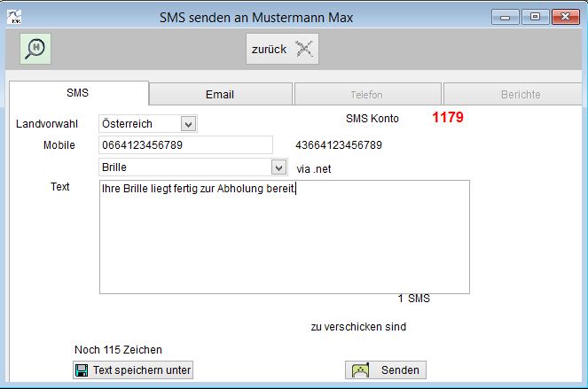Maximize the SMS senden window
Image resolution: width=588 pixels, height=389 pixels.
(535, 16)
